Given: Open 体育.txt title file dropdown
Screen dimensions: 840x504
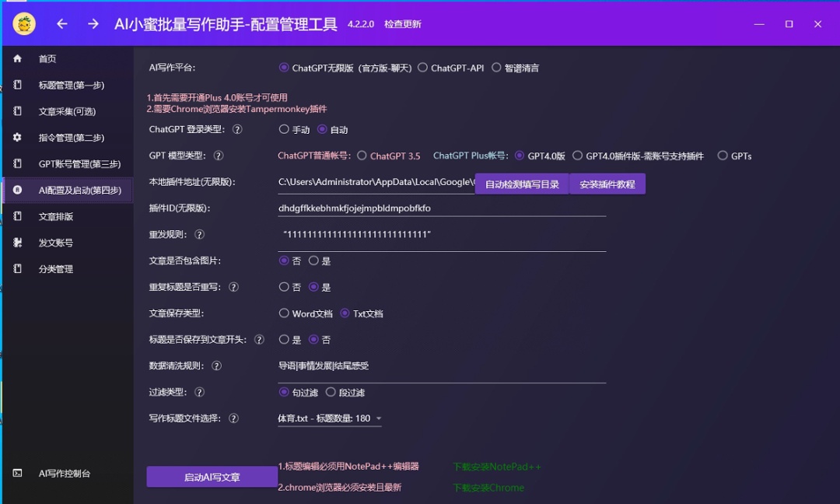Looking at the screenshot, I should [330, 418].
